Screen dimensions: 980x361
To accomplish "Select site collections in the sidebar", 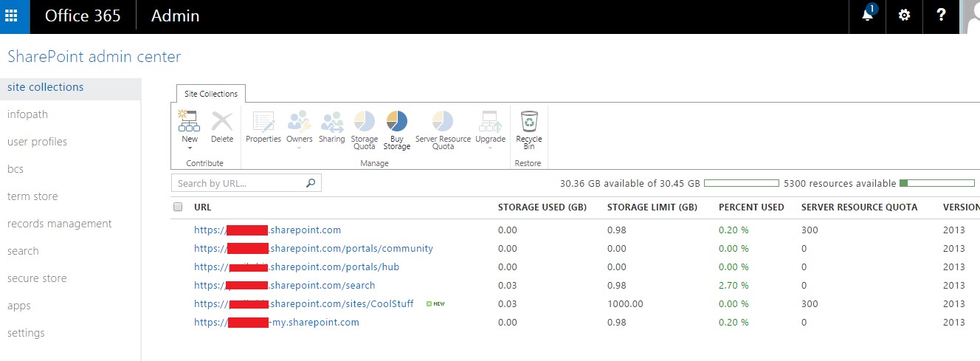I will (70, 87).
